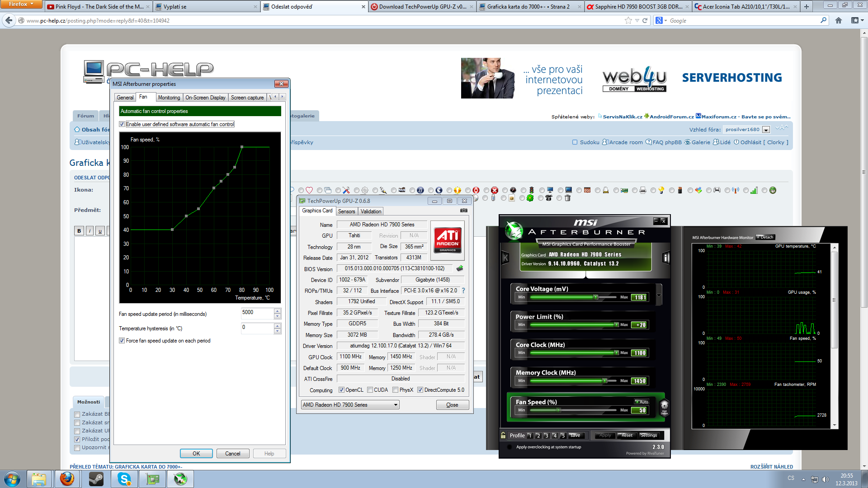This screenshot has height=488, width=868.
Task: Open a new Firefox tab with plus
Action: (x=806, y=6)
